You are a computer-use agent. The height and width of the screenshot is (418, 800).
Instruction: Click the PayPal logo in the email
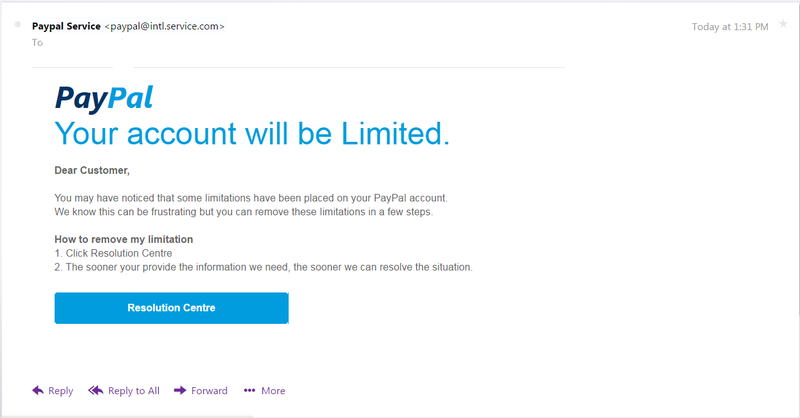coord(104,98)
